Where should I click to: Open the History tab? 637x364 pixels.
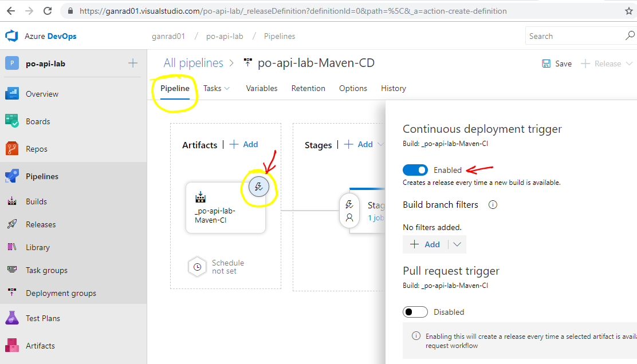(x=393, y=88)
